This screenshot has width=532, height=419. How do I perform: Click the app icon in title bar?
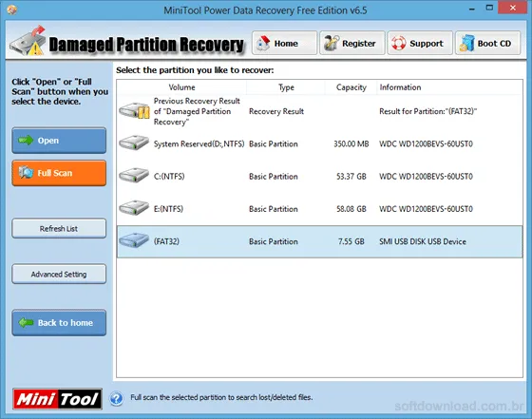11,10
